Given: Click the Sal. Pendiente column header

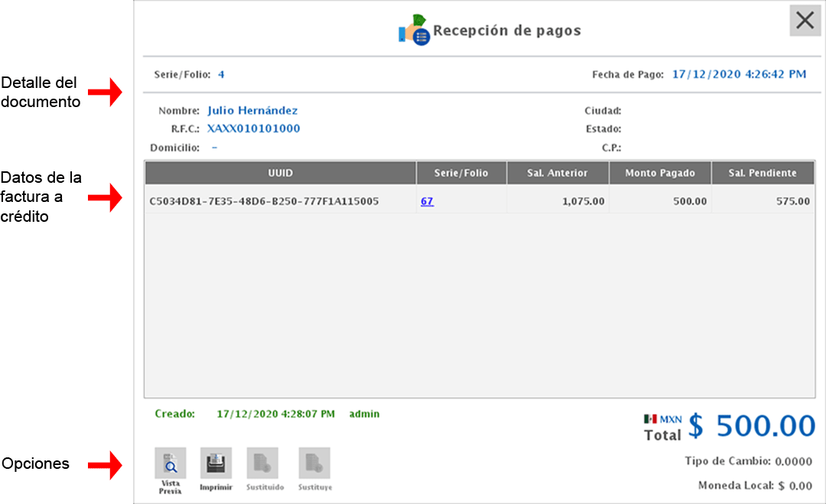Looking at the screenshot, I should (x=763, y=173).
